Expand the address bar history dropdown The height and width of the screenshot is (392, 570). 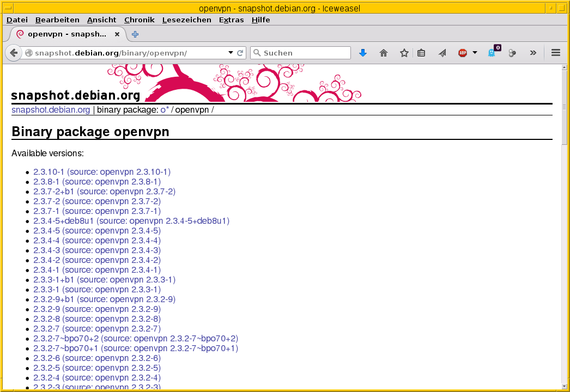tap(231, 53)
